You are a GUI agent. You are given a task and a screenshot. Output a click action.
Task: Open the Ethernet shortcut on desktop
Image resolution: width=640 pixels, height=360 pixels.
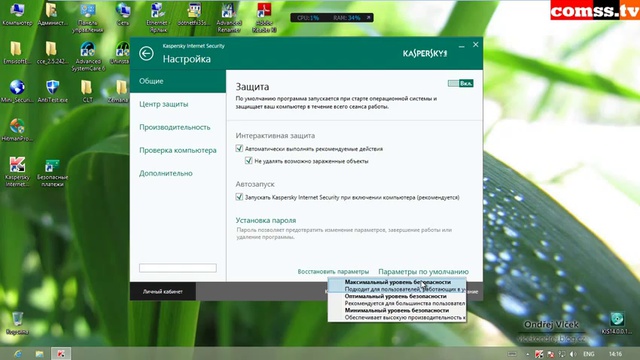pos(158,18)
